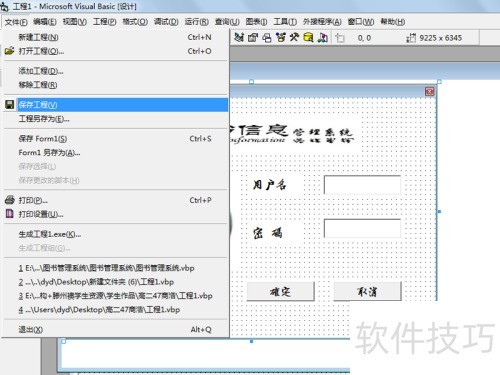
Task: Click the 用户名 text box
Action: (x=362, y=185)
